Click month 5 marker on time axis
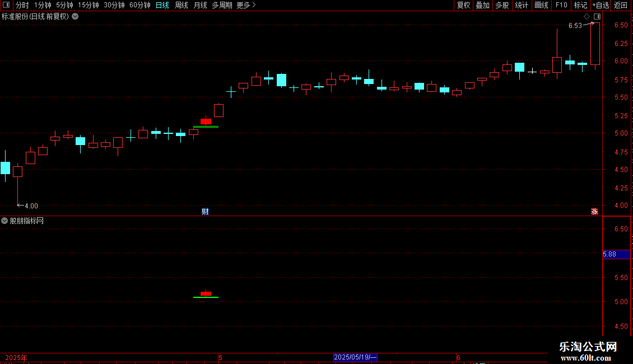 (220, 357)
